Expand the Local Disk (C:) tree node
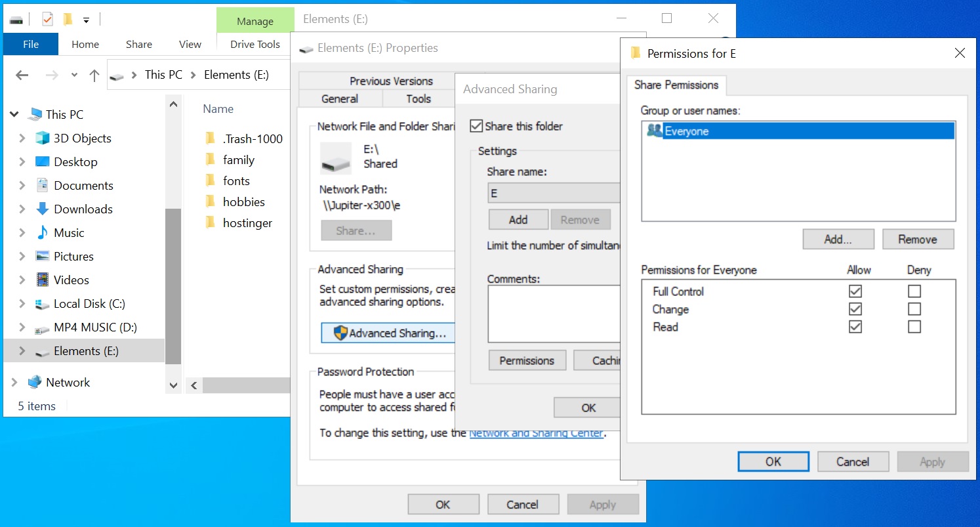The width and height of the screenshot is (980, 527). 22,304
